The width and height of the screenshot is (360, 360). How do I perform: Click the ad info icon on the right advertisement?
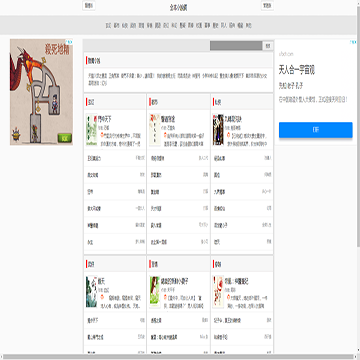point(353,42)
